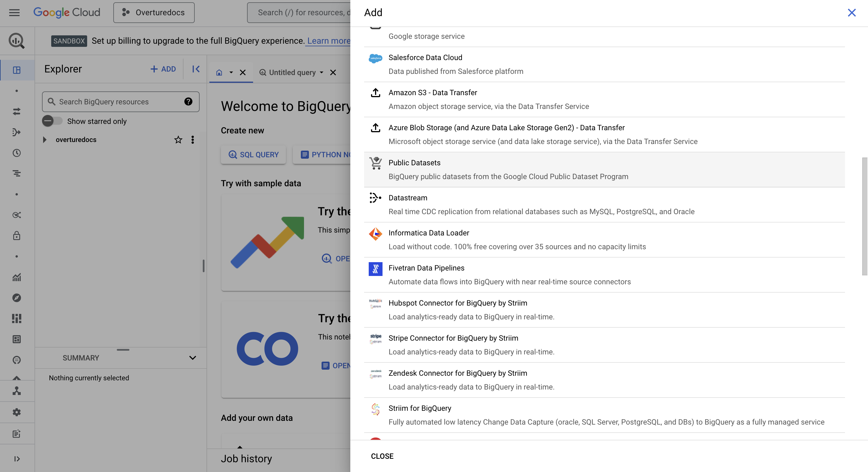Click the summary panel drag handle
This screenshot has height=472, width=868.
pyautogui.click(x=123, y=350)
